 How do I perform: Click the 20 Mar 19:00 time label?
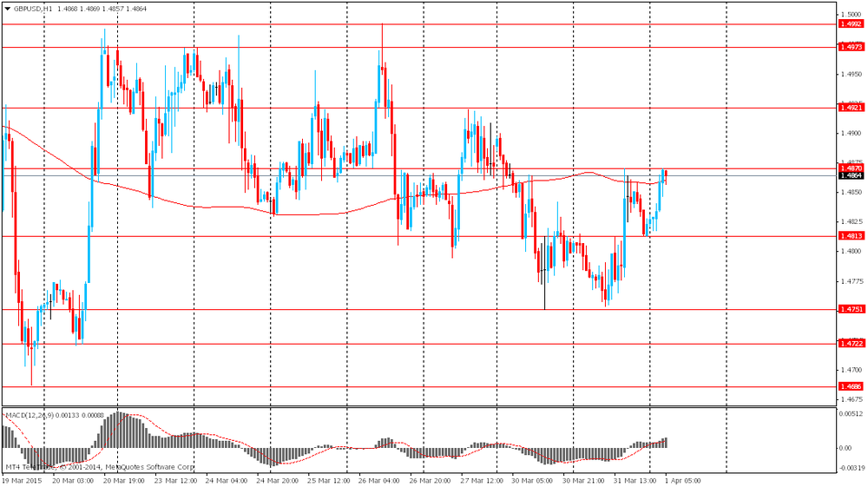124,481
